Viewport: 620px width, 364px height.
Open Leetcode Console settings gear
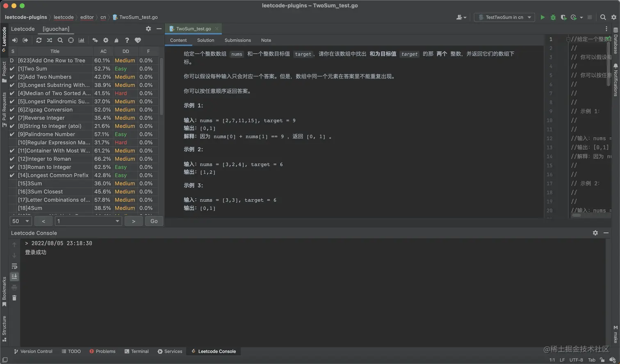pos(595,233)
